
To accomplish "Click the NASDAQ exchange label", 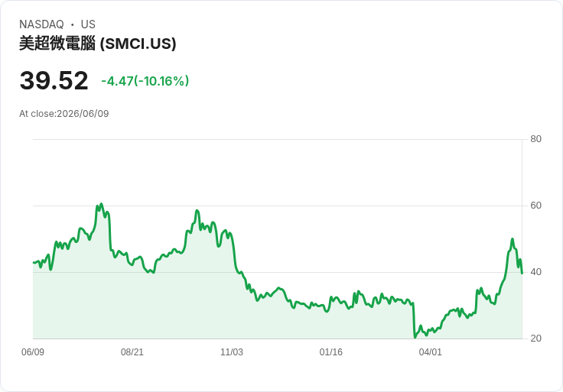I will click(41, 24).
